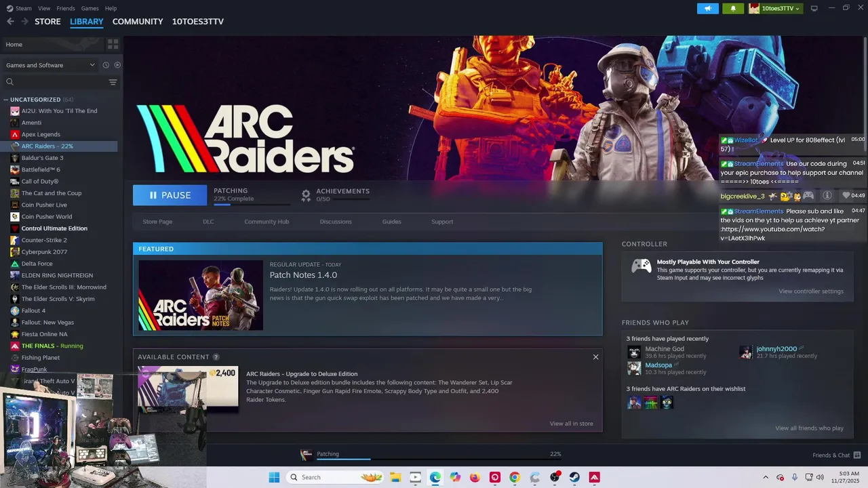The height and width of the screenshot is (488, 868).
Task: Show ready to play games icon
Action: (x=117, y=65)
